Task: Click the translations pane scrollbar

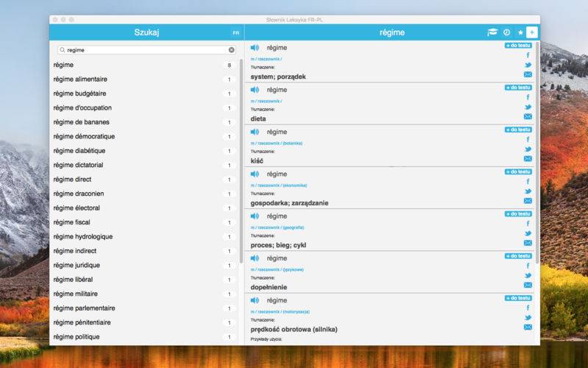Action: 537,152
